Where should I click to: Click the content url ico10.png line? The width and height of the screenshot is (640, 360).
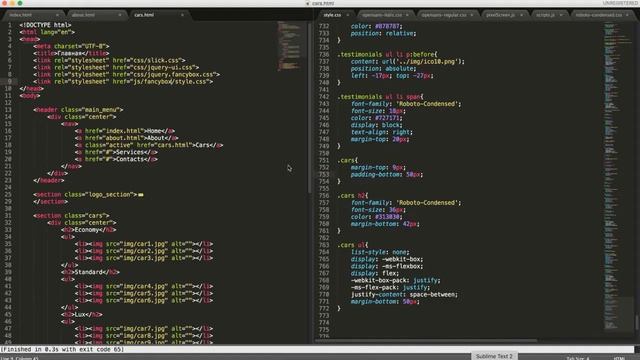pos(408,62)
